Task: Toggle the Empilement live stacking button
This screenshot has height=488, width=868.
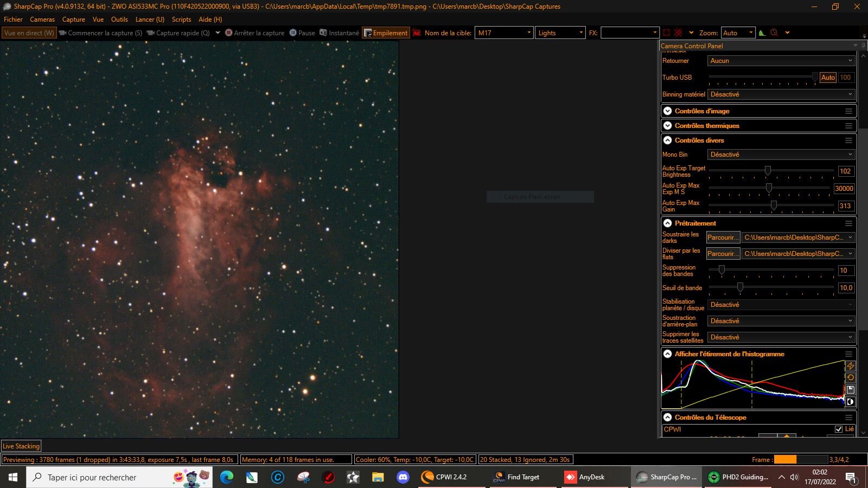Action: tap(386, 33)
